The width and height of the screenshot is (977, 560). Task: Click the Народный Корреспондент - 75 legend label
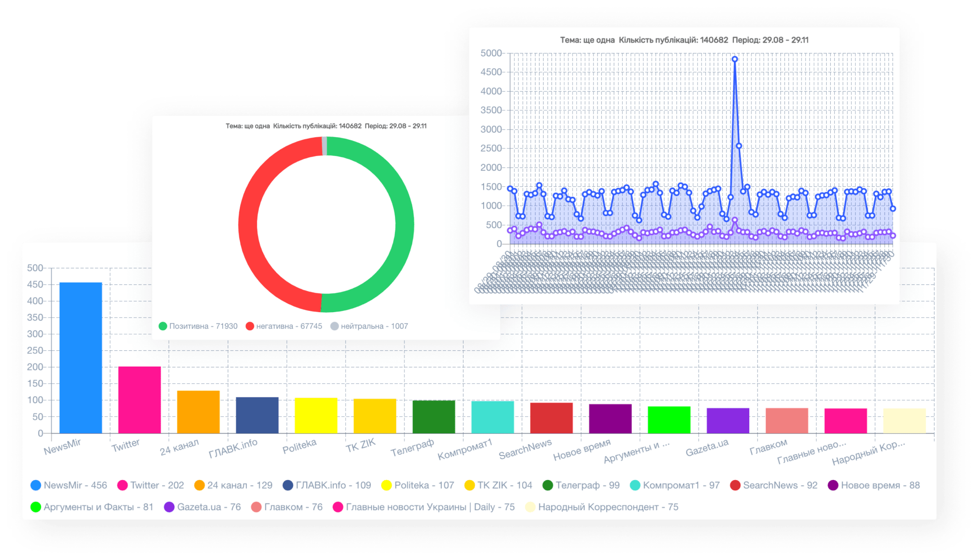(x=608, y=507)
